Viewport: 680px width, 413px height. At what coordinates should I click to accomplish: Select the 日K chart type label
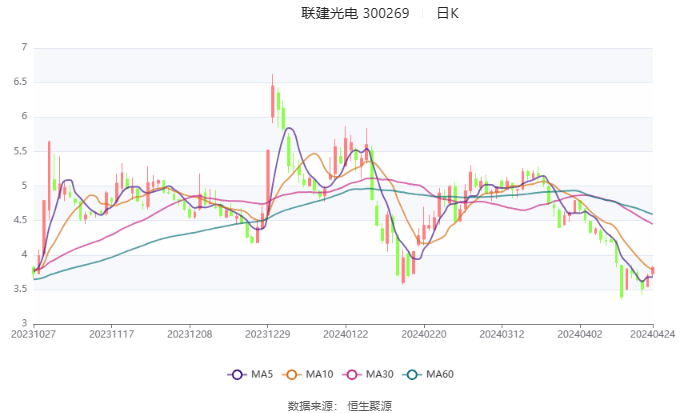pos(448,14)
